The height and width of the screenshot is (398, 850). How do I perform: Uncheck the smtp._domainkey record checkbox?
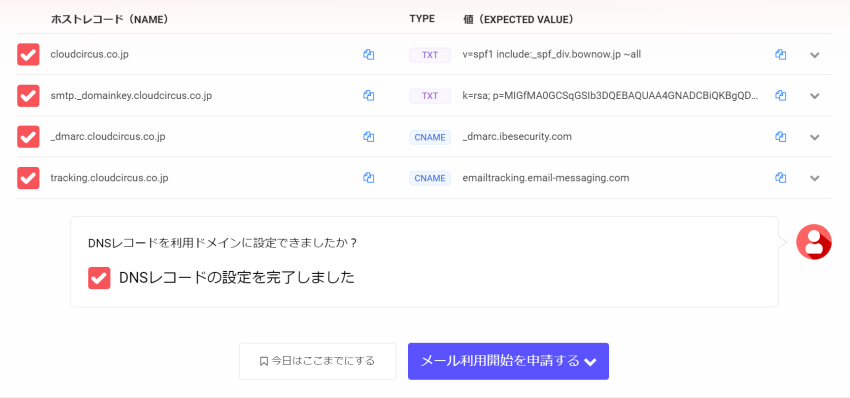28,95
